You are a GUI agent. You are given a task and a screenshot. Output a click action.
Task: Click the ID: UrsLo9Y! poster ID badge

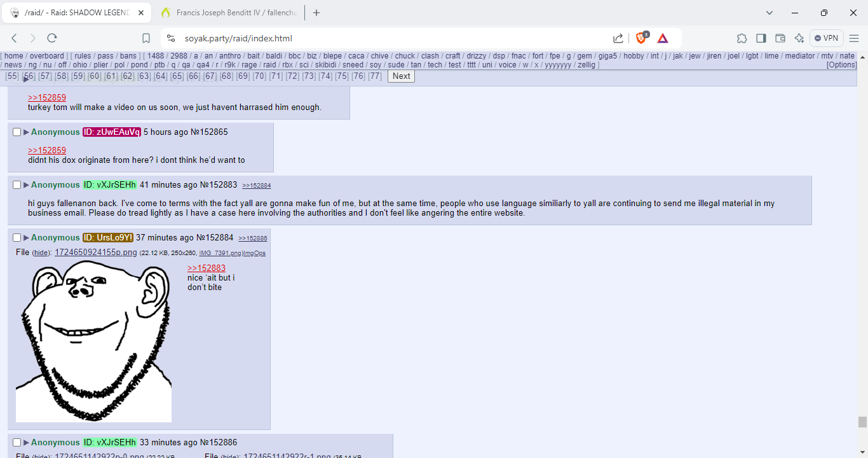pyautogui.click(x=108, y=238)
